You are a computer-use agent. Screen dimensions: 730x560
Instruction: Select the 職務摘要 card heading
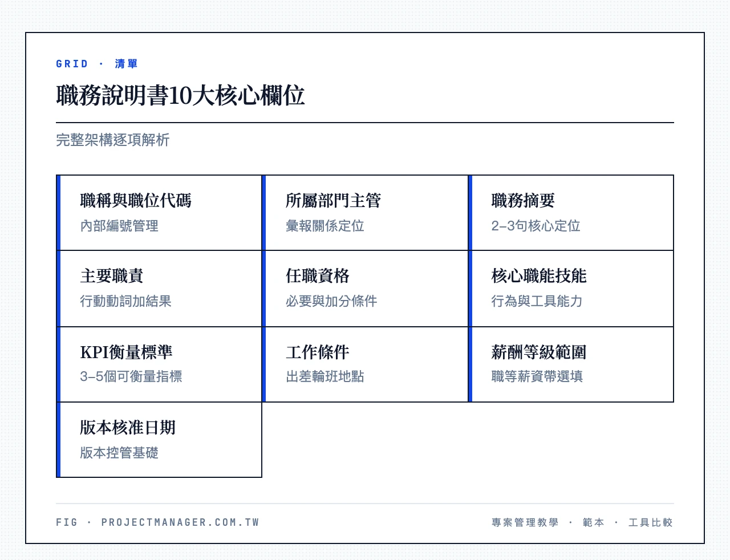click(523, 201)
